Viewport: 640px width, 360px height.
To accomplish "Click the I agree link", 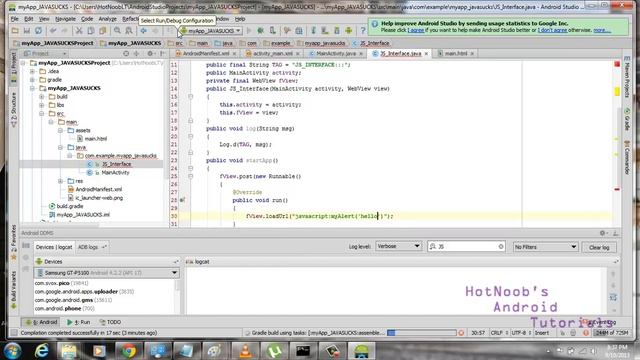I will pyautogui.click(x=416, y=30).
